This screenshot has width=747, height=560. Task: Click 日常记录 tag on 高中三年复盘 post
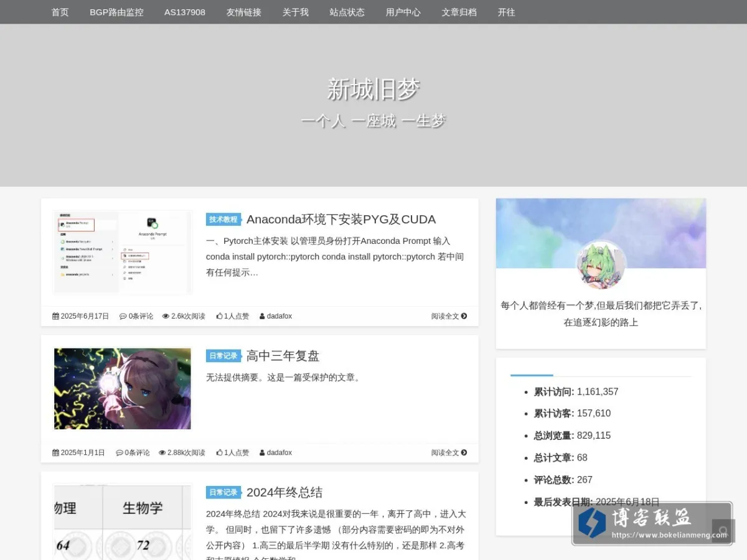click(x=223, y=356)
